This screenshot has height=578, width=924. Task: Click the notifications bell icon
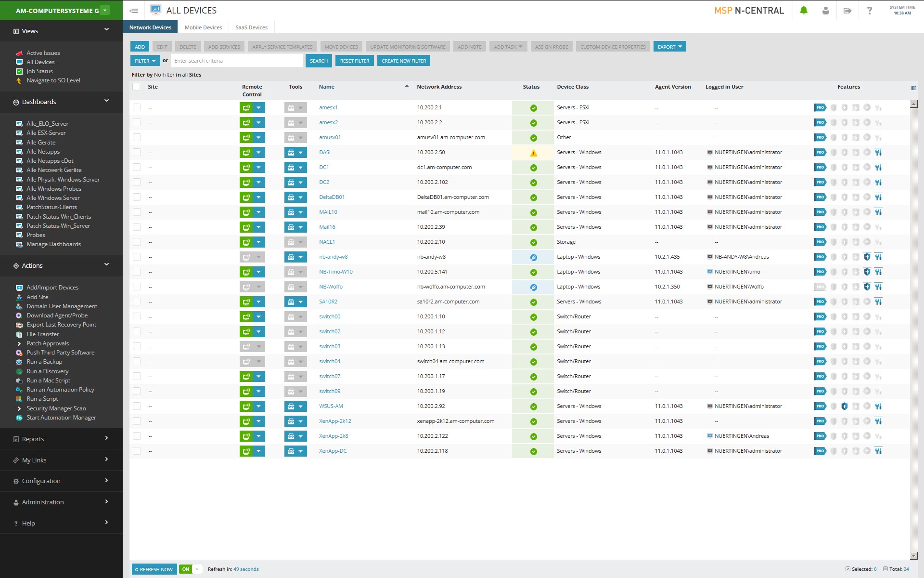(x=804, y=10)
